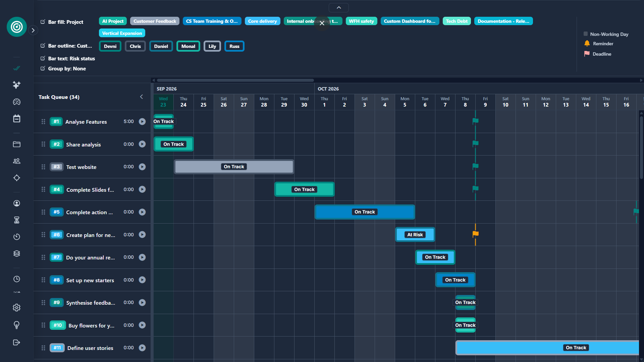Select the Wed 23 date column header
Screen dimensions: 644x362
click(x=163, y=102)
